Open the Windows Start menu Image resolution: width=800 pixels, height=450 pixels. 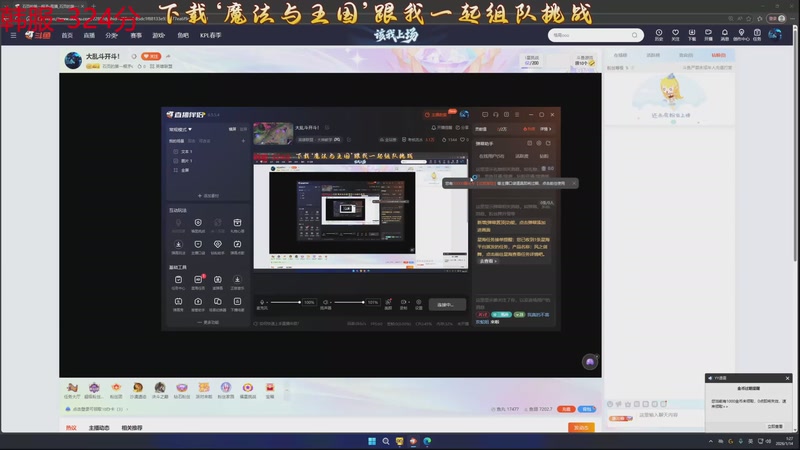[372, 441]
